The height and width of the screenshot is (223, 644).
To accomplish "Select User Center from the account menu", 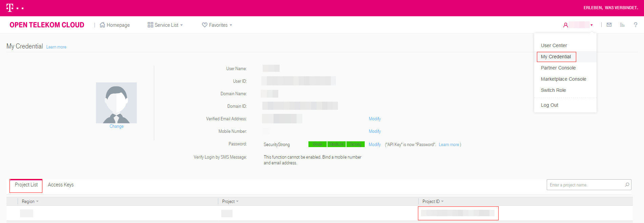I will pos(554,45).
